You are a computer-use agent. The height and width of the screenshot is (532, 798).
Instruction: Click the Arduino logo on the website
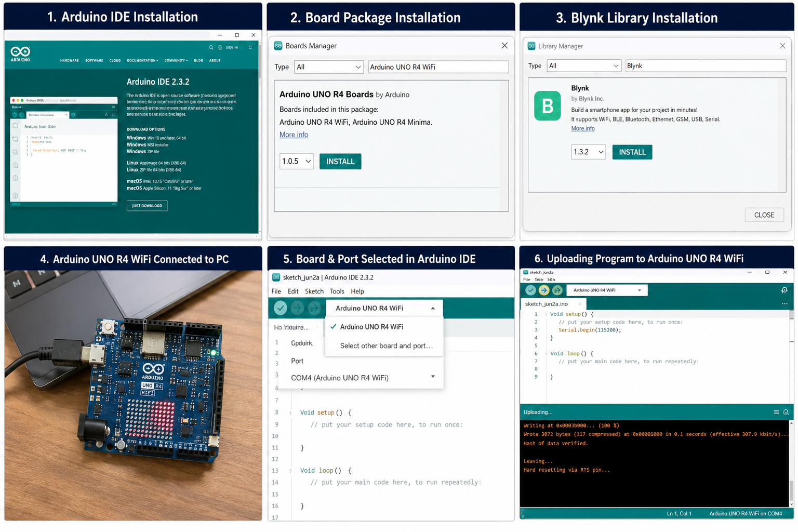coord(21,54)
